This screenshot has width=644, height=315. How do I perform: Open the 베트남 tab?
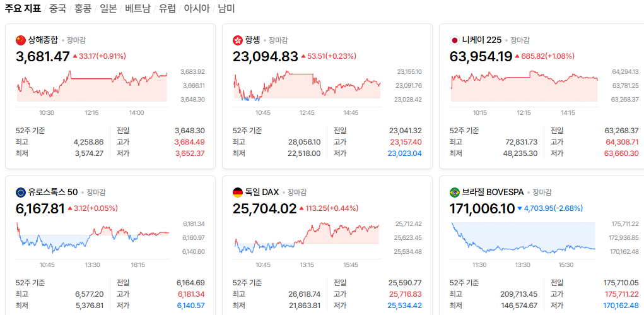click(x=137, y=9)
